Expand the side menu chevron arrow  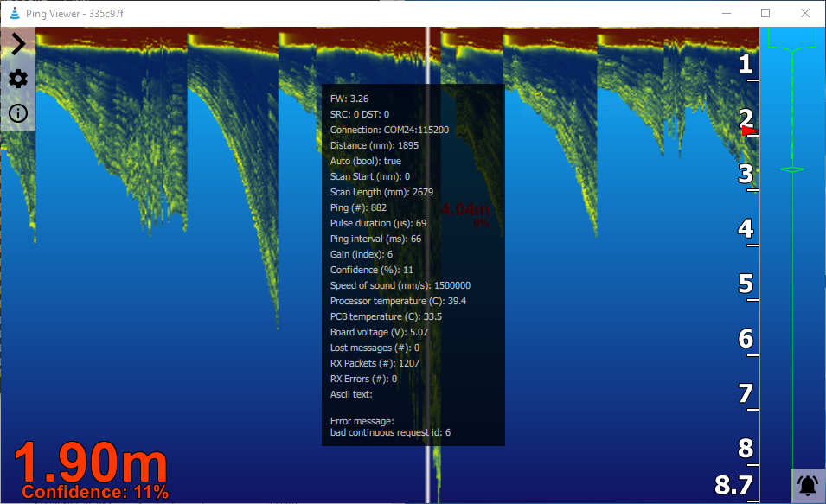[x=18, y=44]
